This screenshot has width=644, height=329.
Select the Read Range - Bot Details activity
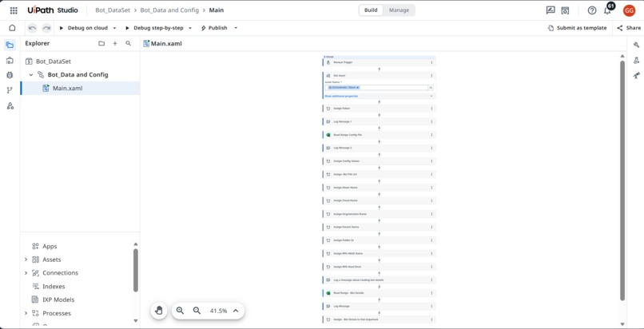[379, 293]
